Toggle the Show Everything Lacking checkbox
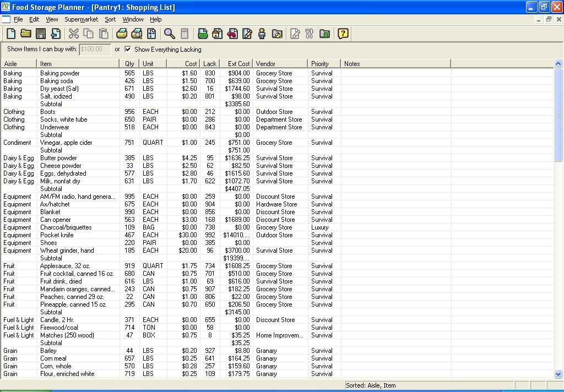 tap(128, 49)
